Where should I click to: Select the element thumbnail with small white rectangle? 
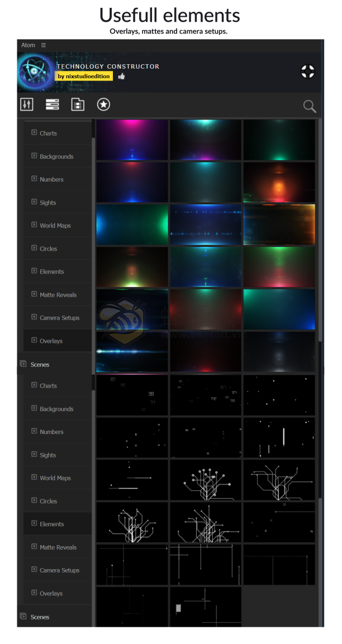point(206,607)
